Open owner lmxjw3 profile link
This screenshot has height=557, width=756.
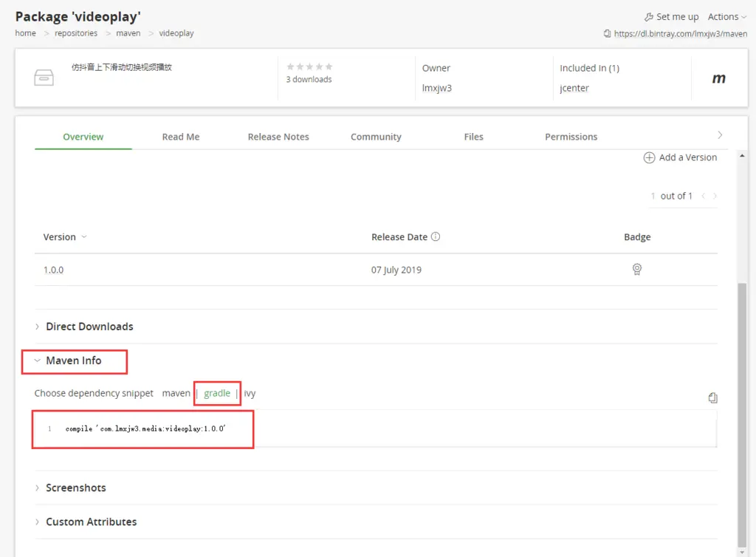coord(437,88)
